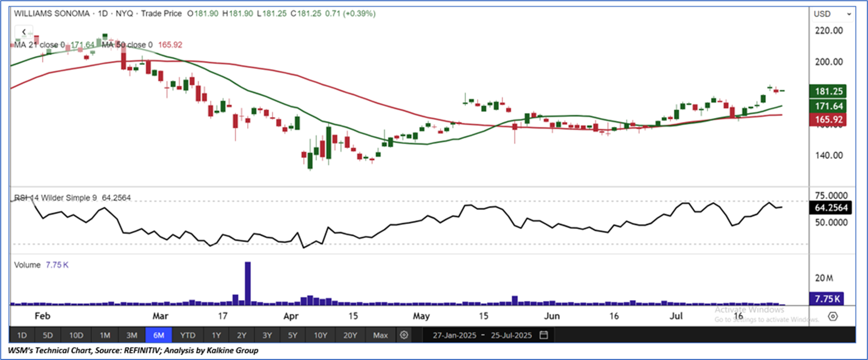The width and height of the screenshot is (868, 360).
Task: Select the 20Y time range
Action: point(350,335)
